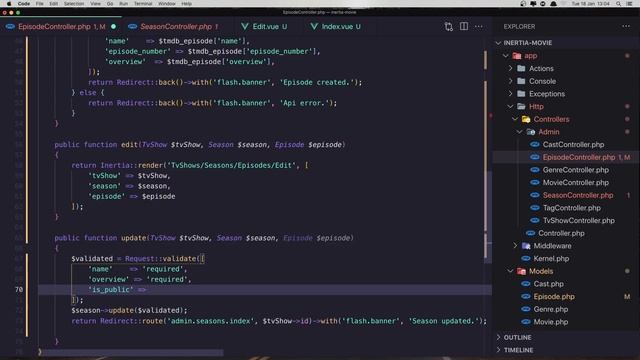The image size is (640, 360).
Task: Expand the Middleware folder chevron
Action: 515,246
